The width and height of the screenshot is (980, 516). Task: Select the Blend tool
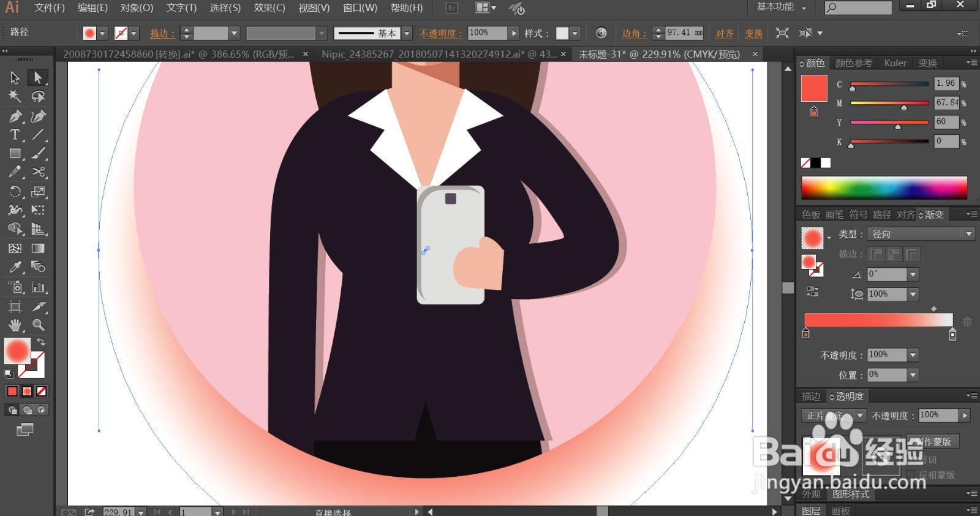click(38, 267)
